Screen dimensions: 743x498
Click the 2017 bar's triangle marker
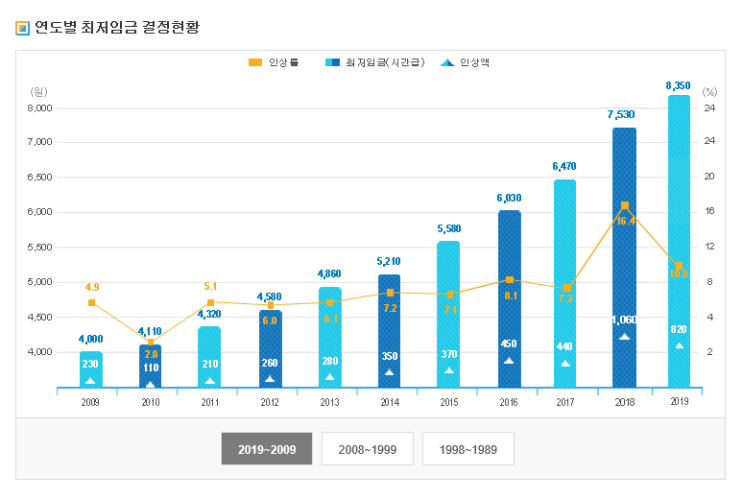pos(565,363)
